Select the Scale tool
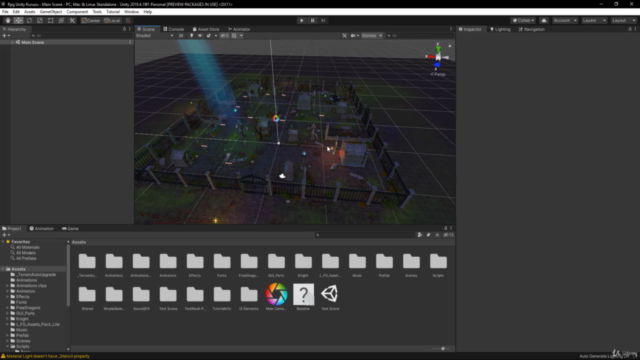This screenshot has width=640, height=360. tap(40, 20)
